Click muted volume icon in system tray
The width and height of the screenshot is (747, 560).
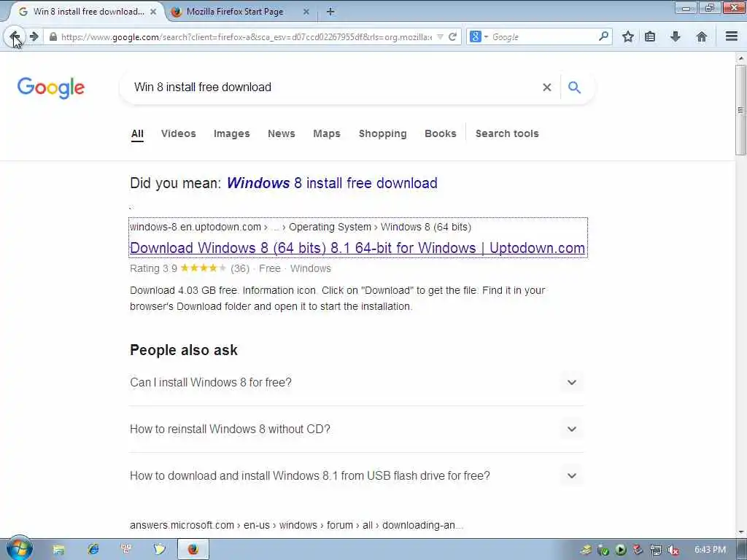click(673, 550)
